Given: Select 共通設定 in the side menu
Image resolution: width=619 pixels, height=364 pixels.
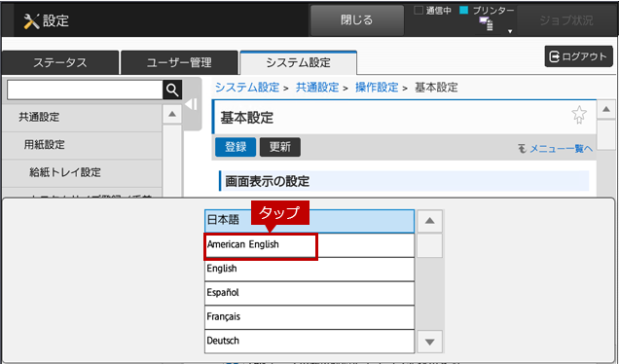Looking at the screenshot, I should (x=82, y=117).
